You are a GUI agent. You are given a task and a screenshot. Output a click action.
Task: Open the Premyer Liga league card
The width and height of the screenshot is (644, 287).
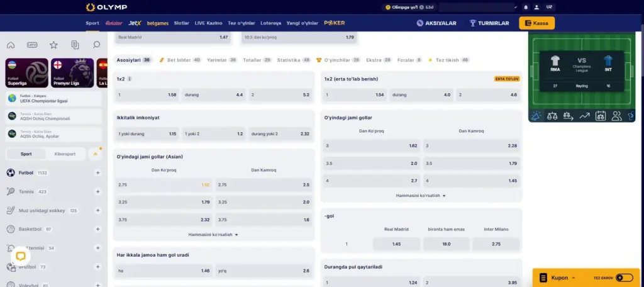pos(72,73)
